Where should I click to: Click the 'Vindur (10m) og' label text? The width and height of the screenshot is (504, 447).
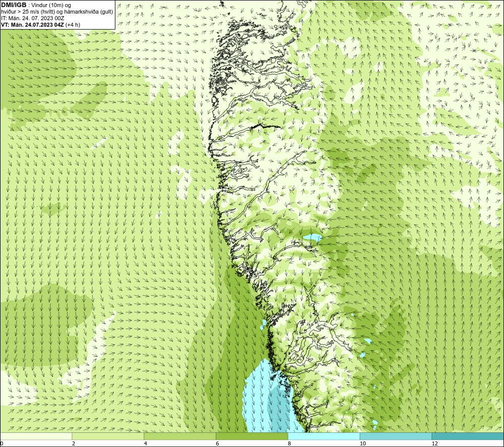(x=52, y=6)
